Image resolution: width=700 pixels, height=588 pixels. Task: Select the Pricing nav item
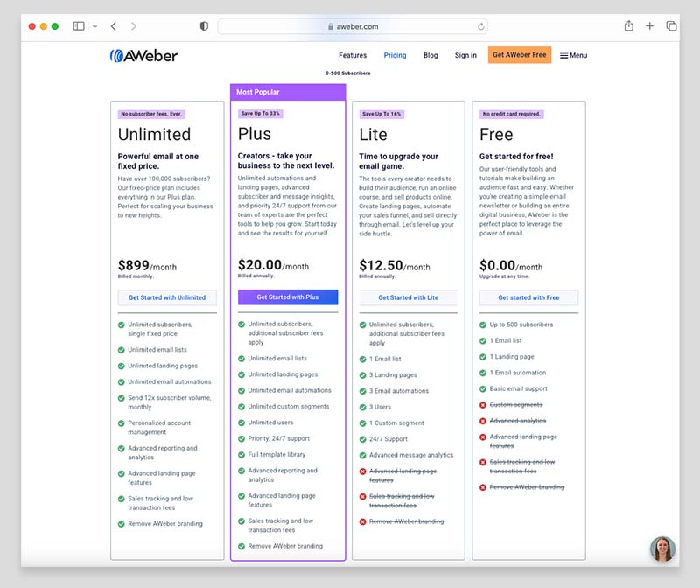tap(395, 55)
